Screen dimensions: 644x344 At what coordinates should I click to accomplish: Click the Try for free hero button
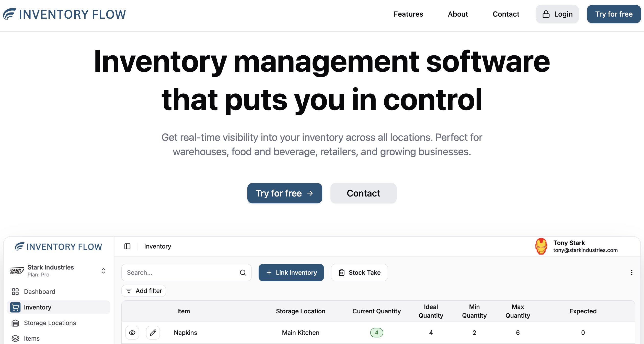tap(284, 193)
